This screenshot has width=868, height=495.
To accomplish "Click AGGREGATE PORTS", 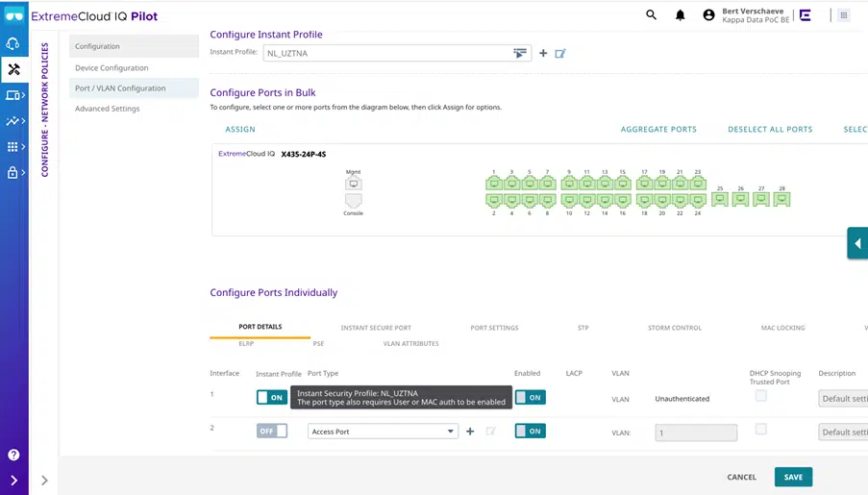I will pyautogui.click(x=658, y=129).
